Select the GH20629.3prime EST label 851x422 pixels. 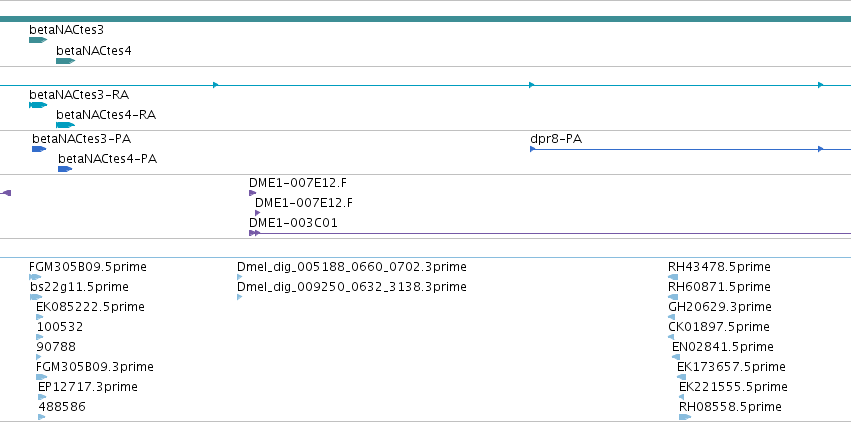(720, 307)
